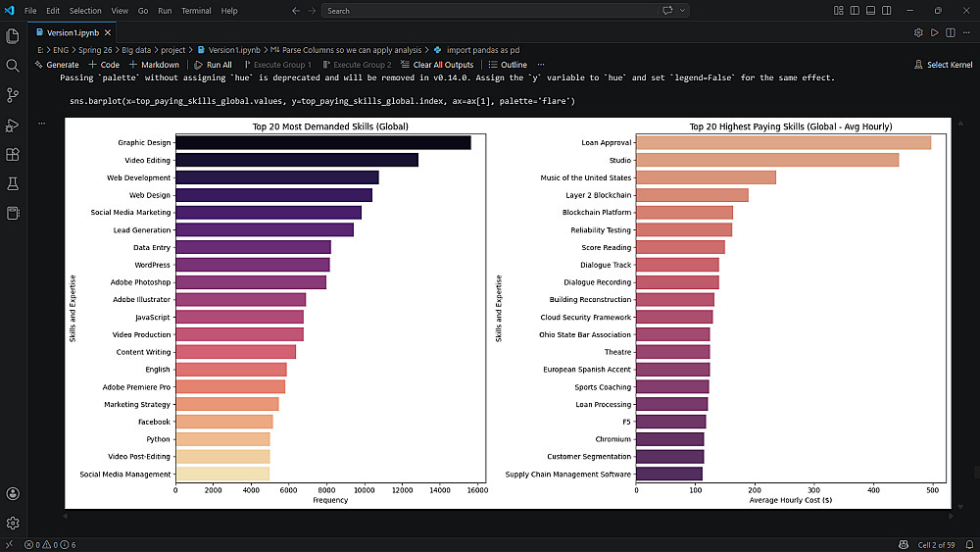Toggle the primary side bar layout button
The image size is (980, 552).
click(854, 11)
